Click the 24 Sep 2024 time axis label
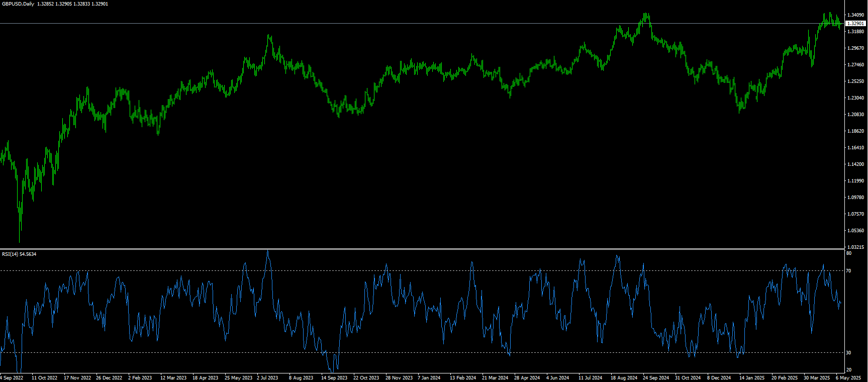868x382 pixels. (656, 378)
